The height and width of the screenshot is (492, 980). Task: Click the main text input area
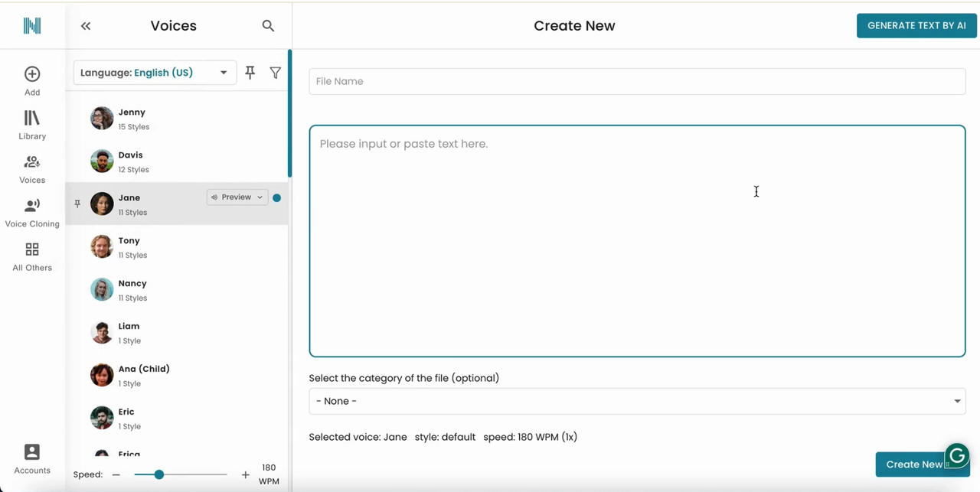click(637, 241)
